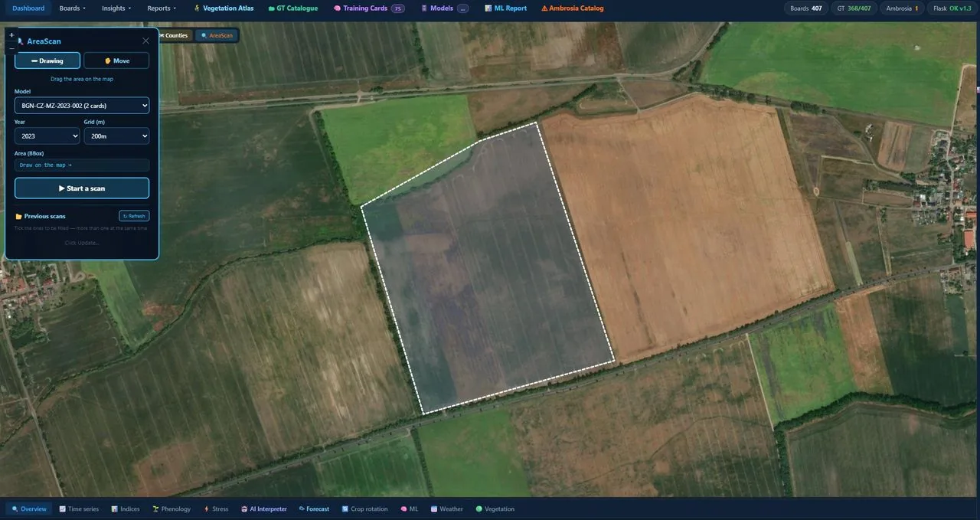Click the Ambrosia 1 status badge
The height and width of the screenshot is (520, 980).
(901, 8)
